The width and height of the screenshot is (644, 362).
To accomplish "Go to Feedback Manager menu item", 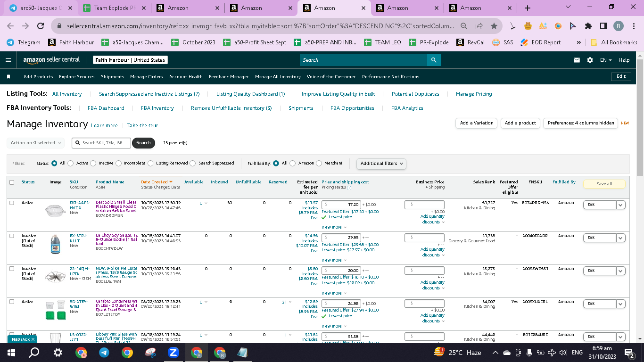I will [229, 76].
